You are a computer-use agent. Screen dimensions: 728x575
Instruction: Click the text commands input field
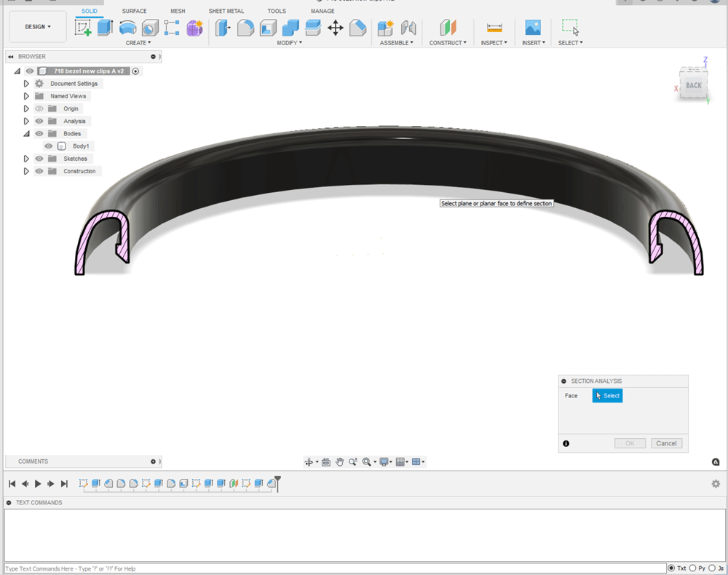pyautogui.click(x=335, y=568)
